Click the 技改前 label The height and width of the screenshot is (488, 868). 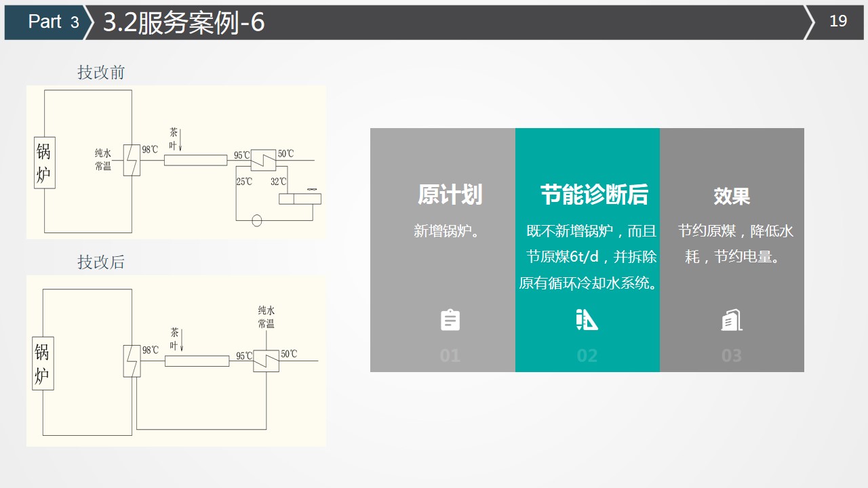[101, 73]
